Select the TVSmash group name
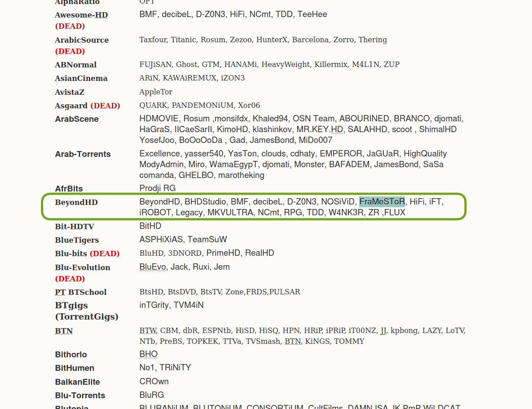 pyautogui.click(x=263, y=342)
